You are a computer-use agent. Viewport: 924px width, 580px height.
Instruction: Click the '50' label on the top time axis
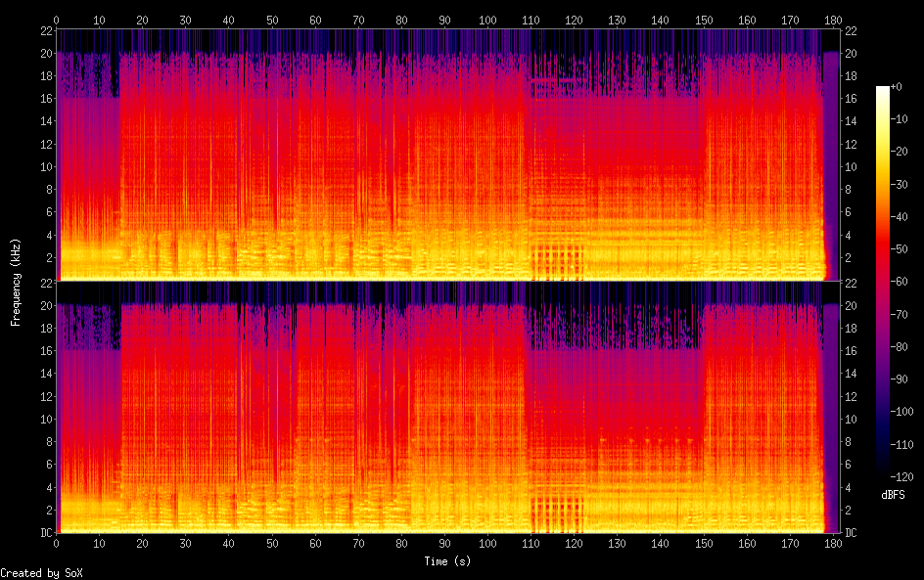(x=272, y=20)
